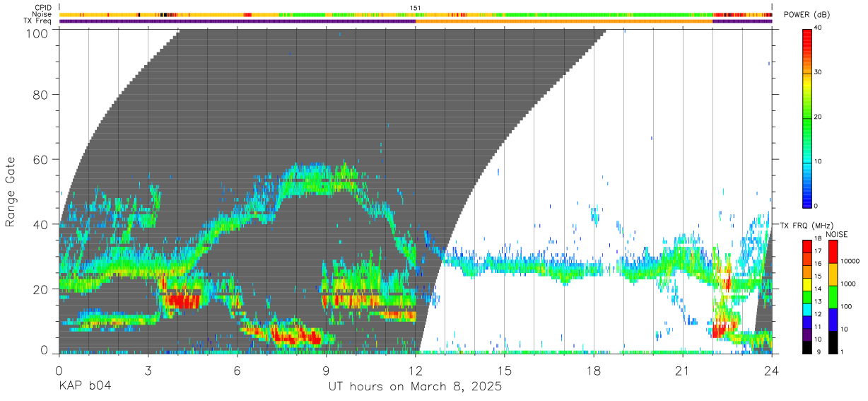Image resolution: width=868 pixels, height=401 pixels.
Task: Click the range gate axis label '20'
Action: point(40,289)
